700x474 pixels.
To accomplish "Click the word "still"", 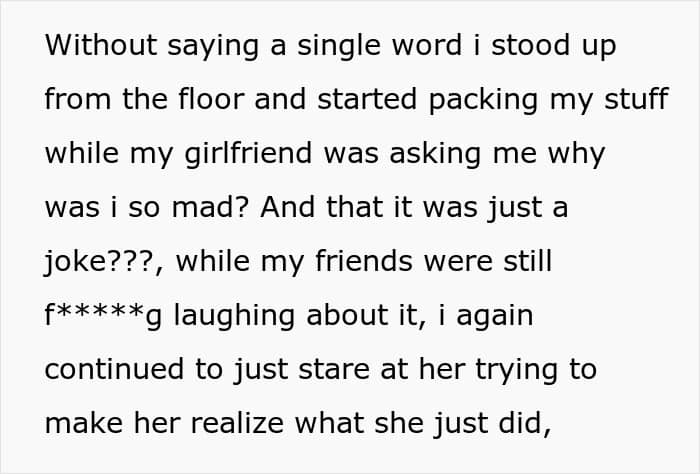I will (x=528, y=261).
